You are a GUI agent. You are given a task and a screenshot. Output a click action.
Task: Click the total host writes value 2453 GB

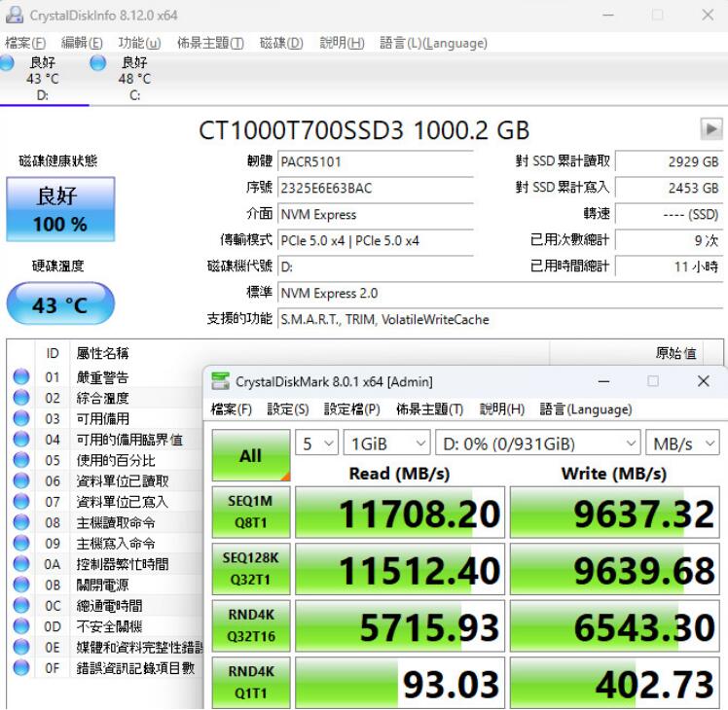click(669, 188)
